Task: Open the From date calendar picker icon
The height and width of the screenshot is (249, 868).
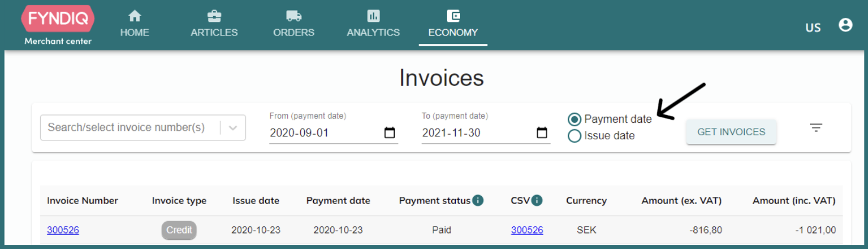Action: [x=390, y=133]
